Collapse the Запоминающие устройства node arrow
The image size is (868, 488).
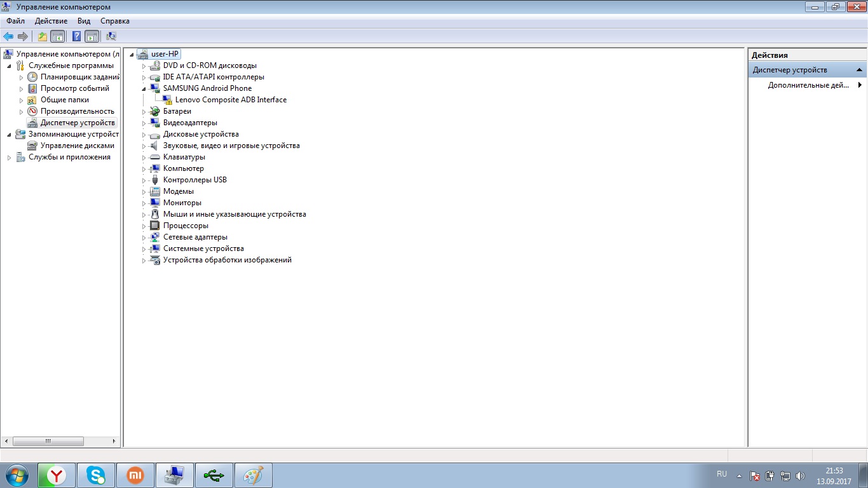(9, 134)
